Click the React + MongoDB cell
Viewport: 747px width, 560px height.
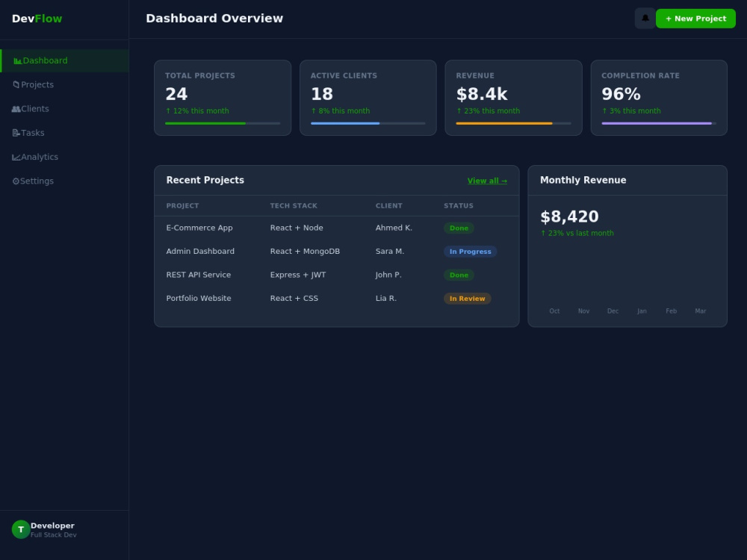[x=305, y=252]
